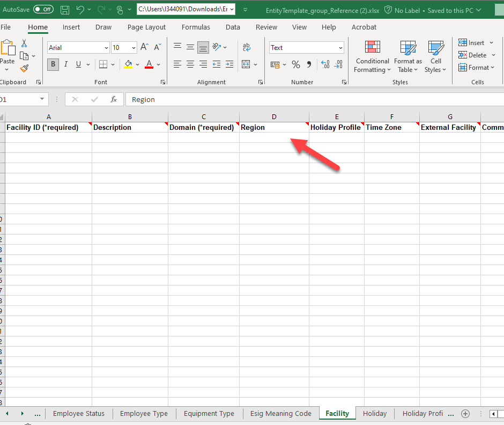Align text to middle
The width and height of the screenshot is (504, 425).
coord(190,47)
